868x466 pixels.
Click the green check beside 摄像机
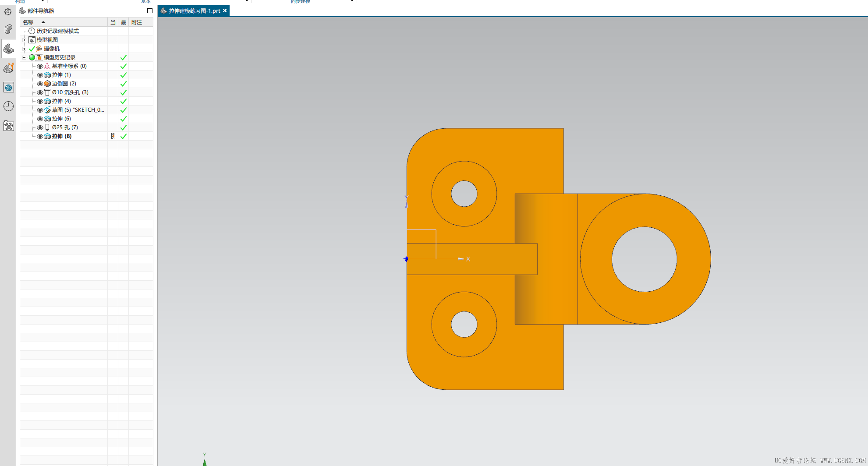pos(32,49)
